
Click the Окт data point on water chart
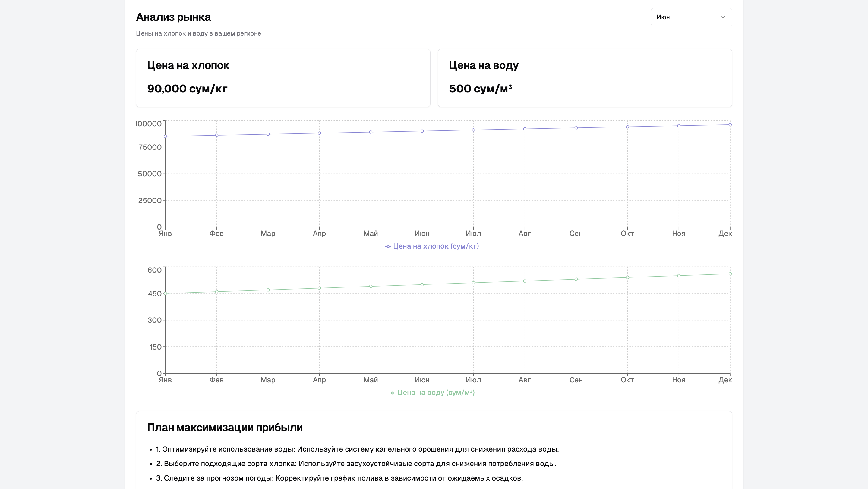point(627,277)
